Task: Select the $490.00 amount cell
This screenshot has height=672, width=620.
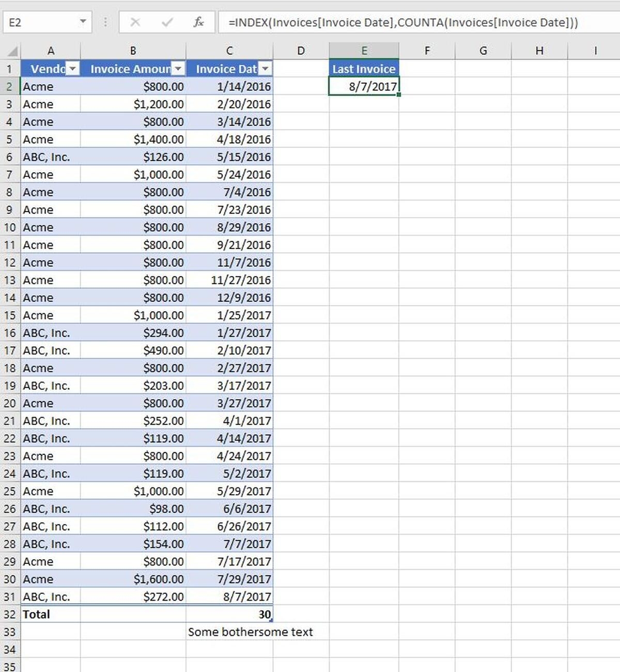Action: (133, 350)
